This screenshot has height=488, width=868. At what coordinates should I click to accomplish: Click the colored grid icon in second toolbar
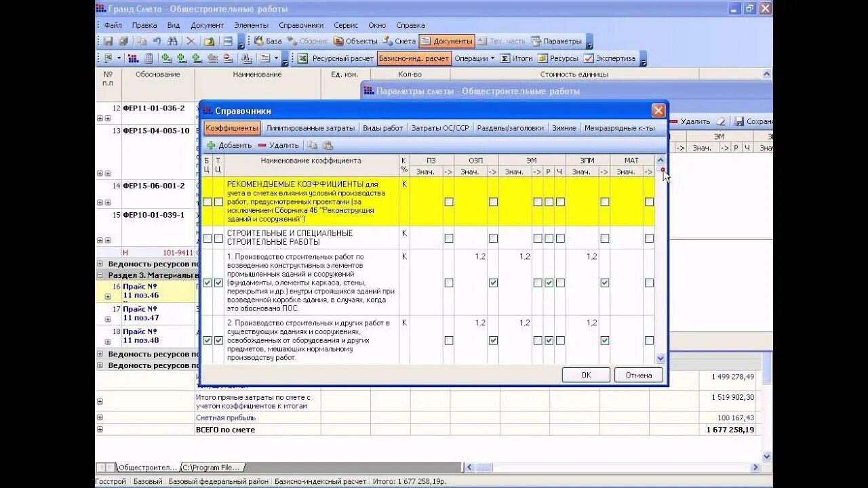tap(133, 58)
